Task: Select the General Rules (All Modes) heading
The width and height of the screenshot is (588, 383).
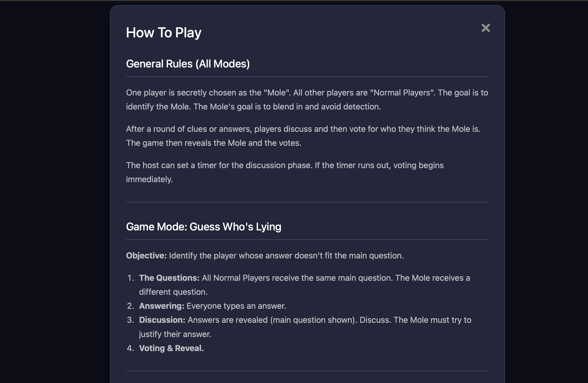Action: (188, 64)
